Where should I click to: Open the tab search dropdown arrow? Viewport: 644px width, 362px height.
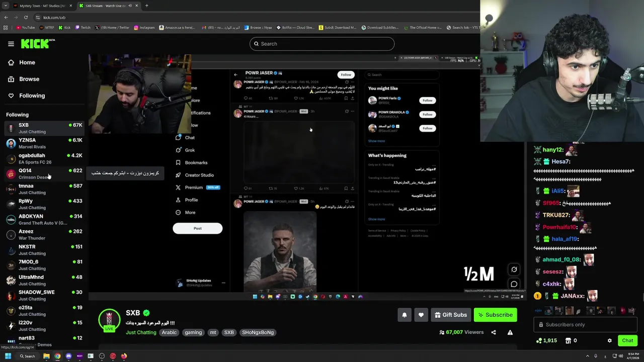pos(6,6)
